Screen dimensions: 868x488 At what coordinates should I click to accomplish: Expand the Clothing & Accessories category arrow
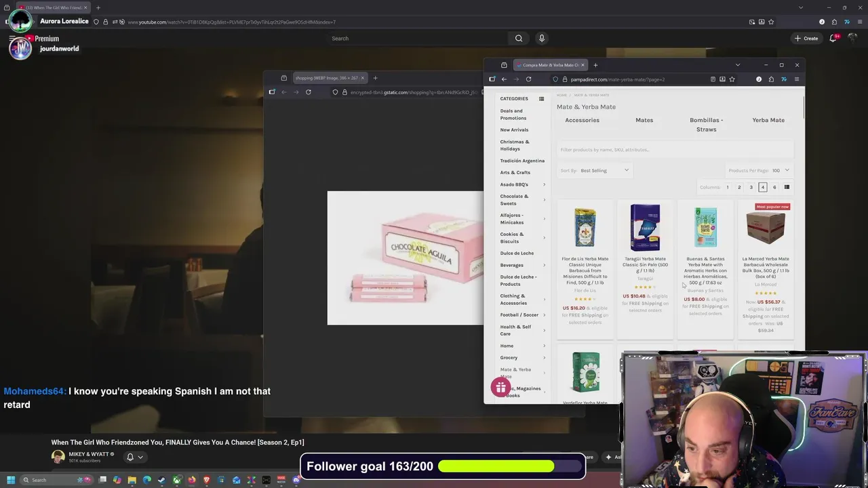(x=544, y=299)
